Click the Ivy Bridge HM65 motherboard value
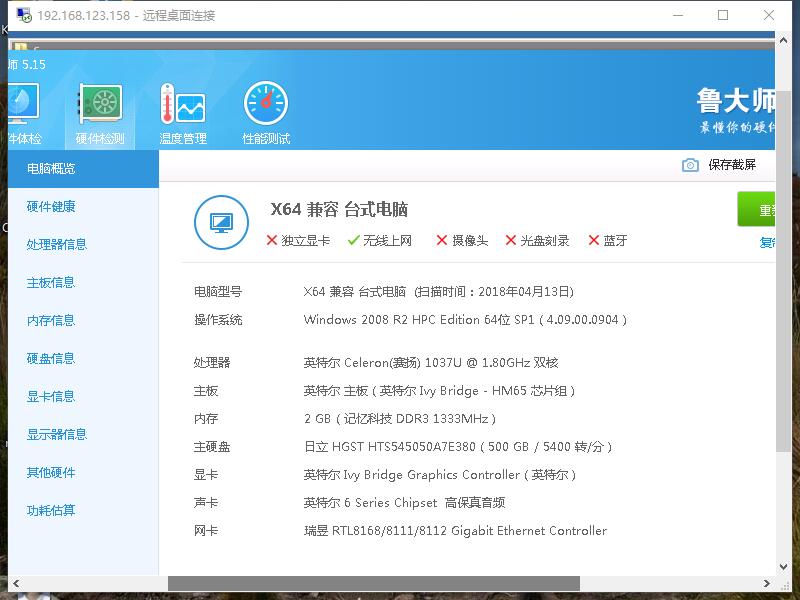This screenshot has height=600, width=800. (x=439, y=391)
